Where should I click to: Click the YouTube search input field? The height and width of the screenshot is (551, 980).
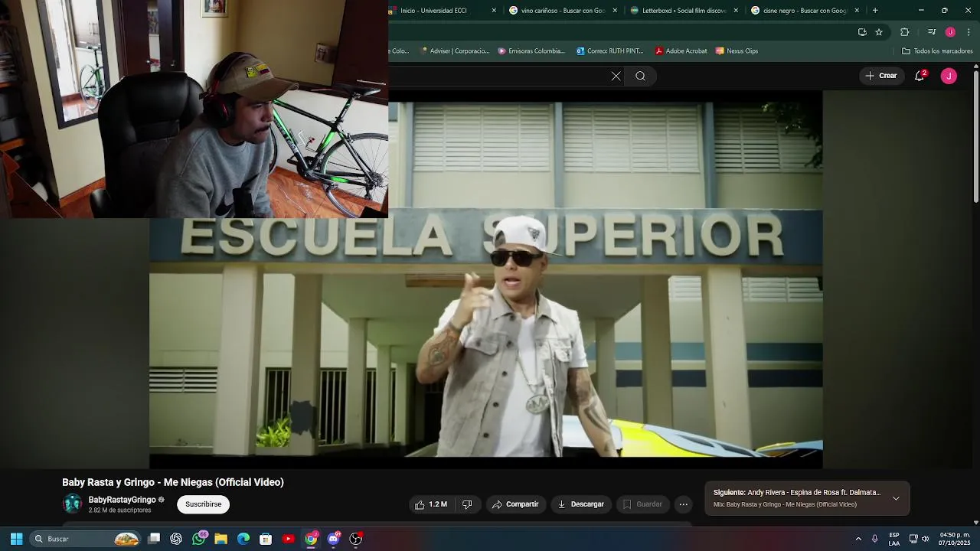[x=498, y=76]
